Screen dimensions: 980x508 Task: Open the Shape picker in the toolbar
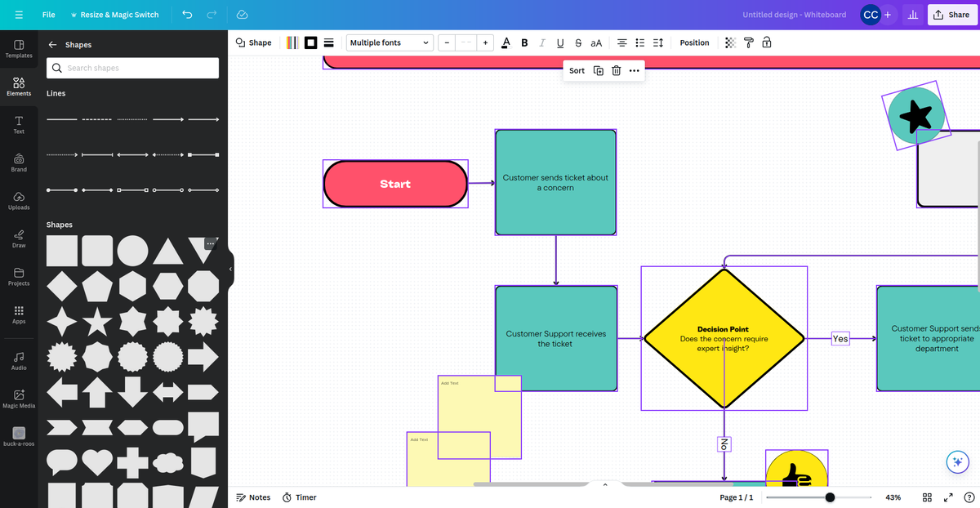point(254,42)
